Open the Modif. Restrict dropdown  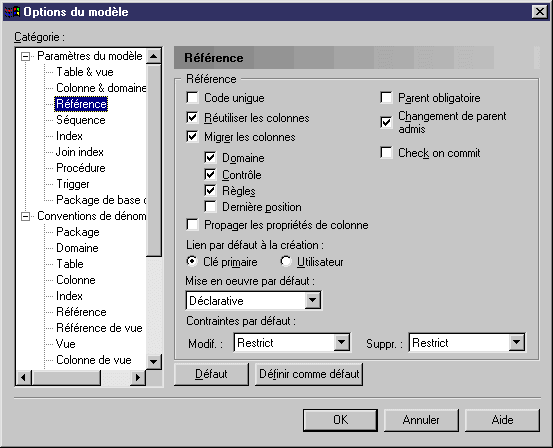341,342
